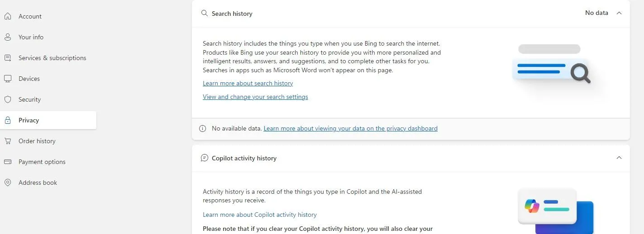Follow the privacy dashboard learn more link
This screenshot has height=234, width=644.
[350, 128]
